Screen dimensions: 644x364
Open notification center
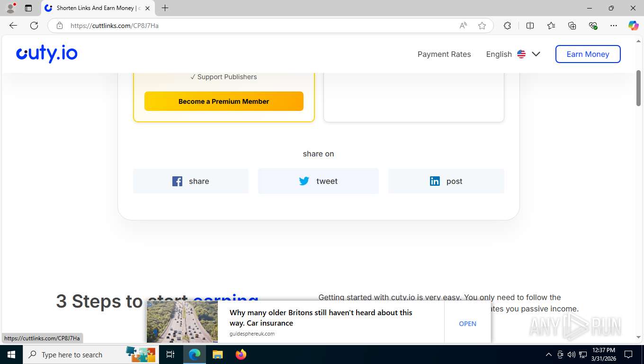click(x=628, y=355)
